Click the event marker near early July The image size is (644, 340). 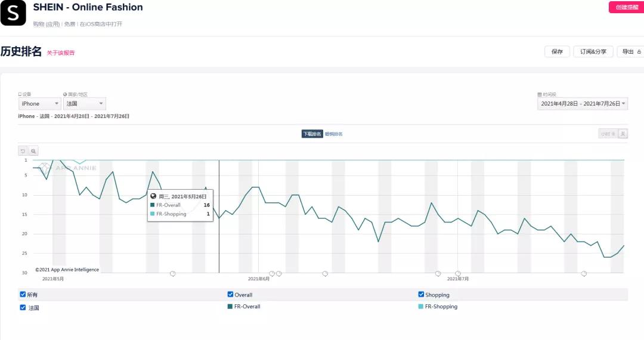pos(458,274)
